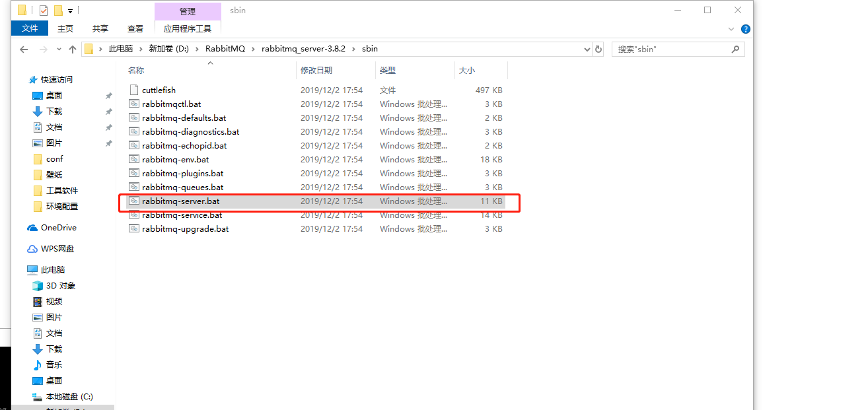Open OneDrive in the navigation pane
This screenshot has width=868, height=410.
(x=58, y=227)
